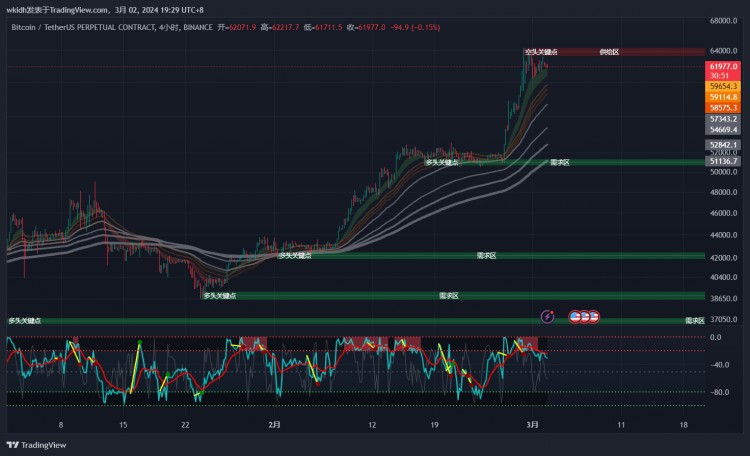The image size is (750, 456).
Task: Select the 多头关键点 label on the 42000 zone
Action: coord(295,256)
